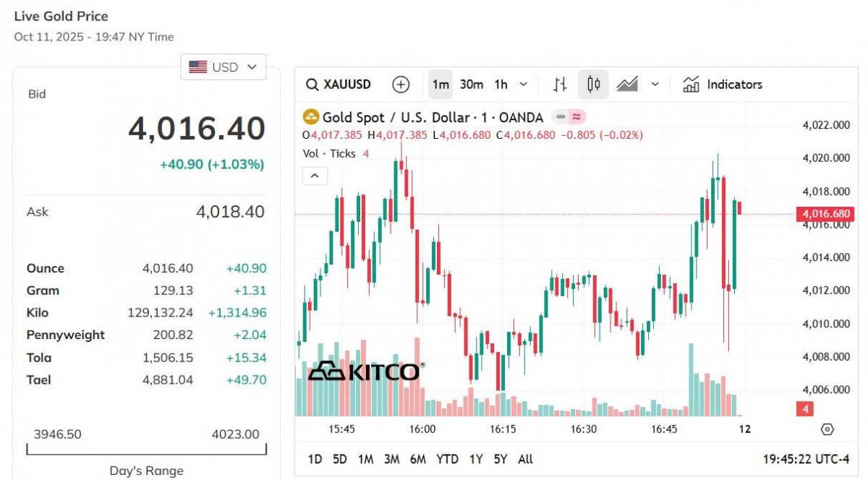Switch to the 30m interval

pos(471,85)
